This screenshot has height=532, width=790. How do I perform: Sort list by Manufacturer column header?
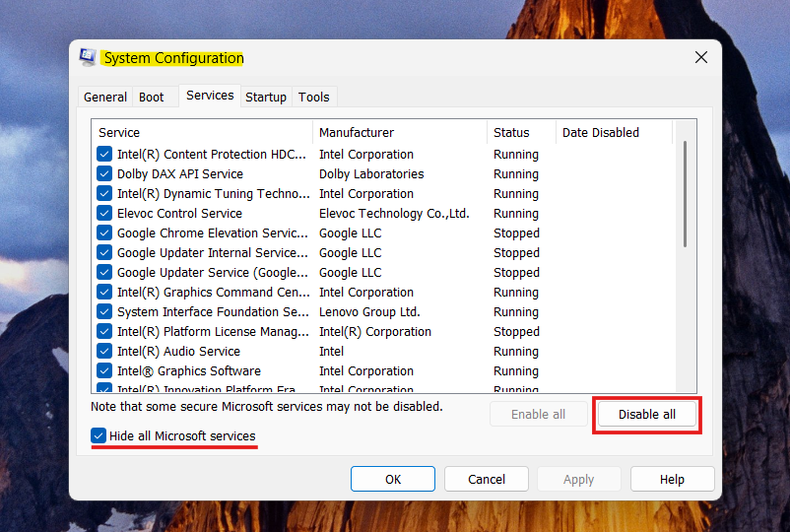399,132
